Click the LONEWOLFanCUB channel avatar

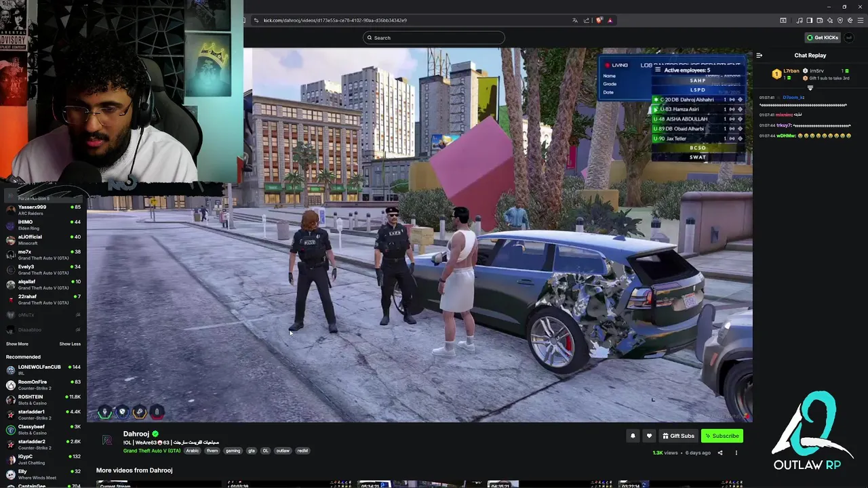10,370
